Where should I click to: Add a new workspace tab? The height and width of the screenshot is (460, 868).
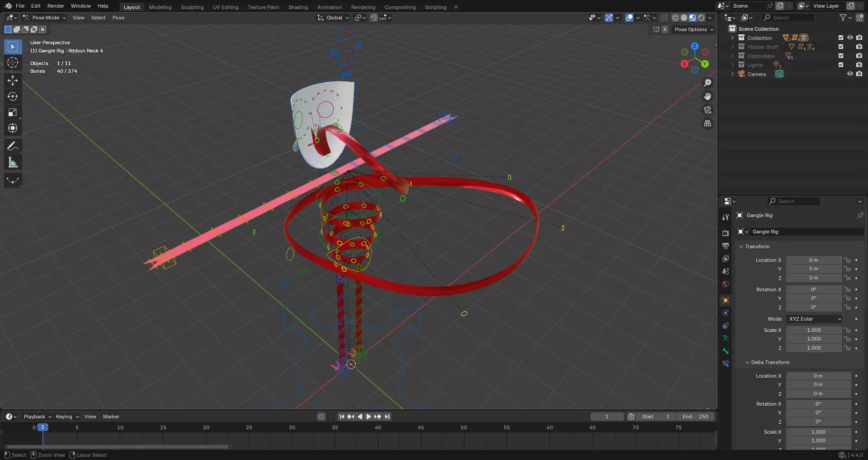click(x=456, y=7)
